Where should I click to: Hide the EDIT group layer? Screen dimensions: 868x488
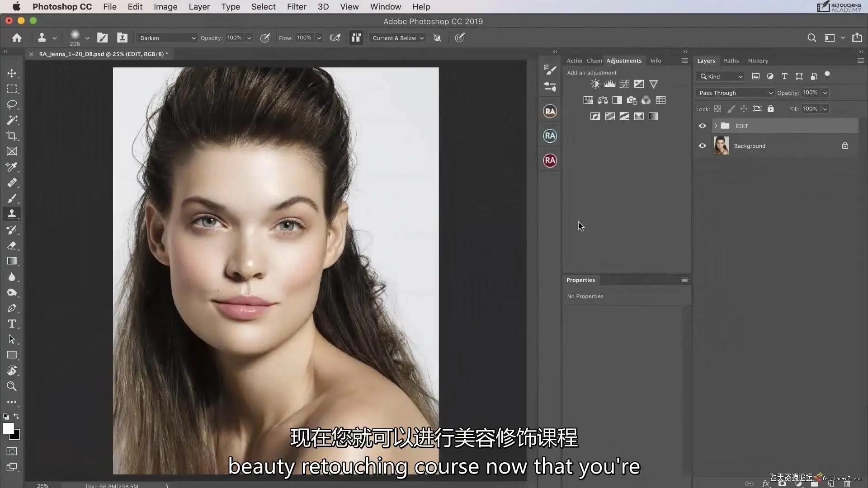tap(702, 126)
